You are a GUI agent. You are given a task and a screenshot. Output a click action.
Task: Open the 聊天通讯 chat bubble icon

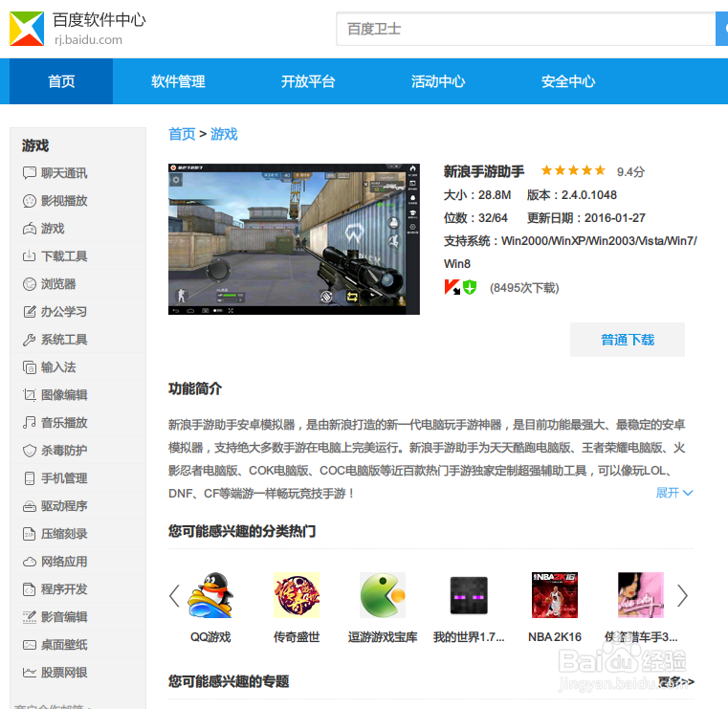click(30, 173)
